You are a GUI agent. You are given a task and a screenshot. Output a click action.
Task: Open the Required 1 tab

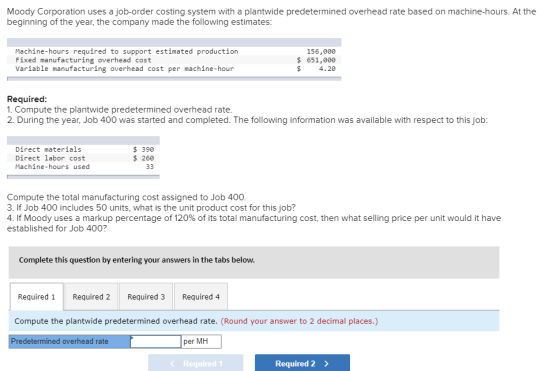(x=36, y=297)
